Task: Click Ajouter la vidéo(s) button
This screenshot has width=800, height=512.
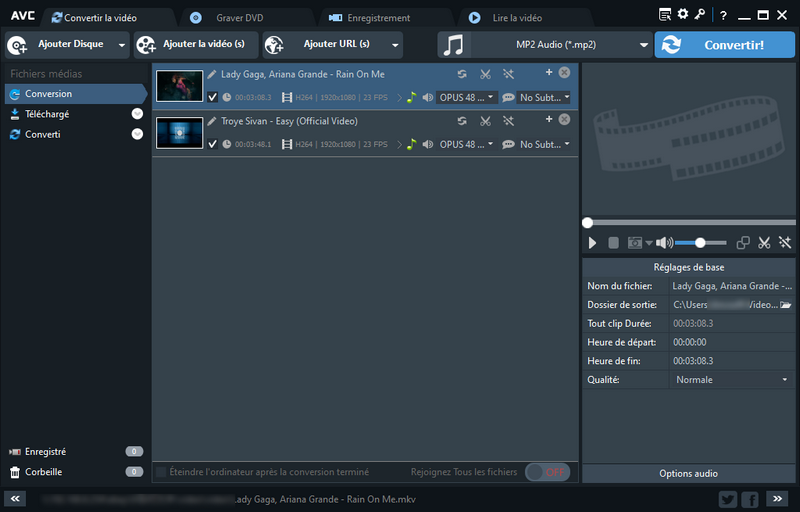Action: point(196,45)
